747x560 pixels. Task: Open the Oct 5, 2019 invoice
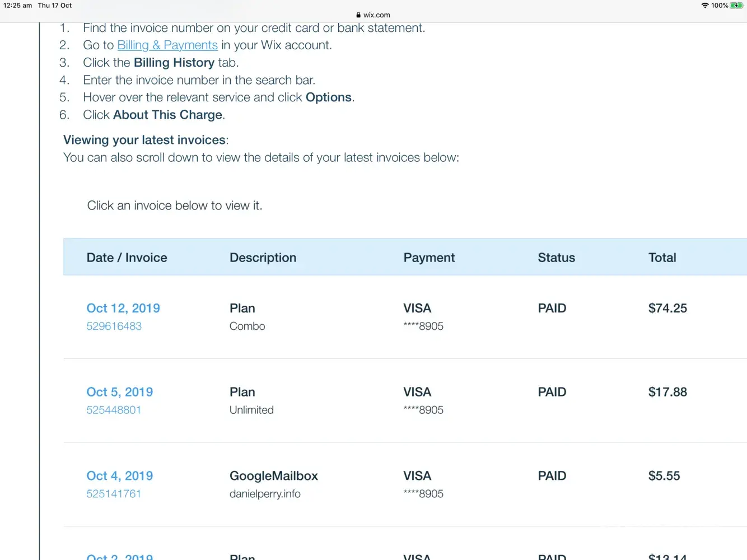tap(119, 392)
